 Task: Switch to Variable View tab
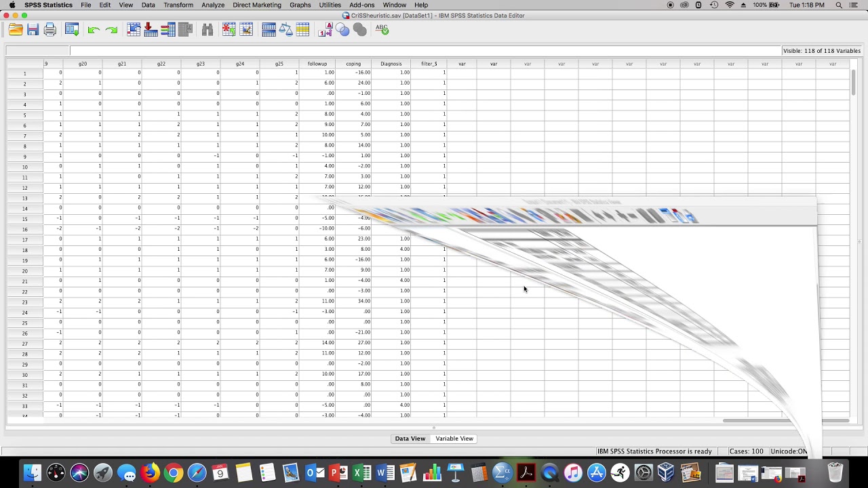[454, 439]
